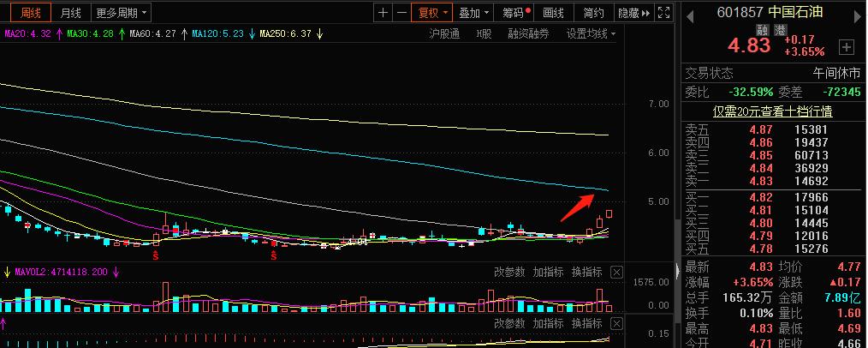
Task: Click the latest weekly candlestick on chart
Action: (x=609, y=214)
